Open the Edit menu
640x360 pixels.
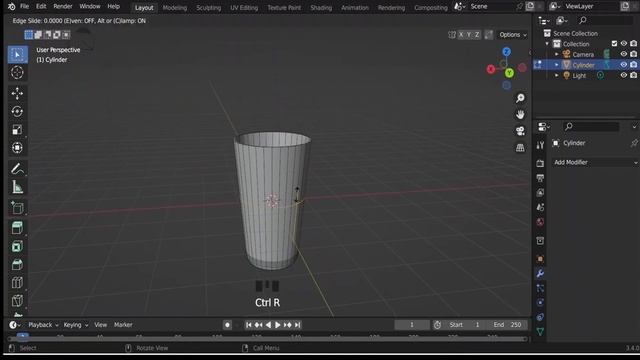point(41,7)
